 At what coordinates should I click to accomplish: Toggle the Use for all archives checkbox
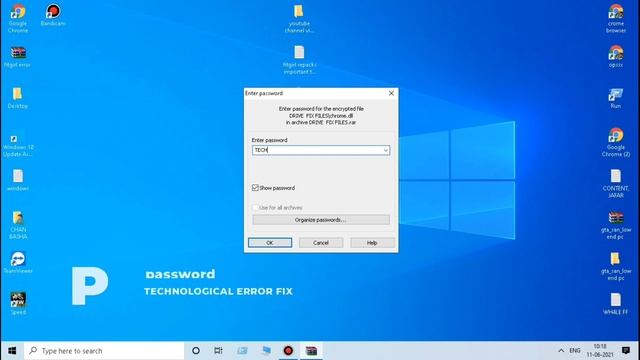point(256,207)
